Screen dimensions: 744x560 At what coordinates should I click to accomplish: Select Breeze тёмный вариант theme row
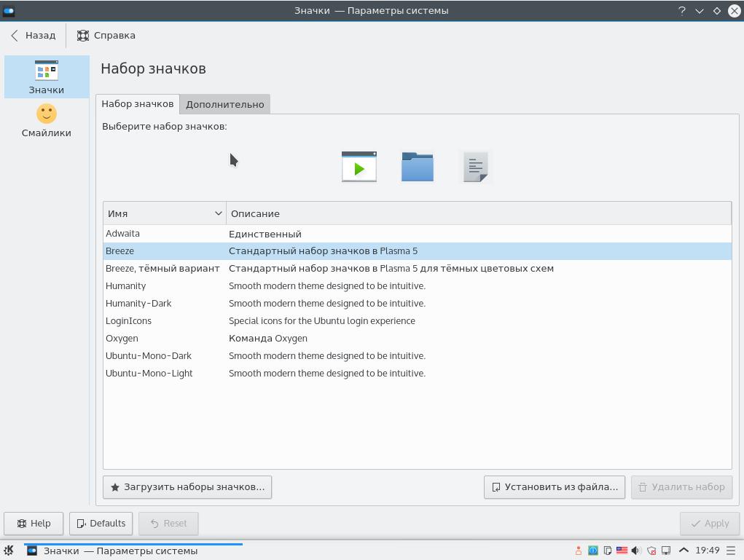(162, 268)
